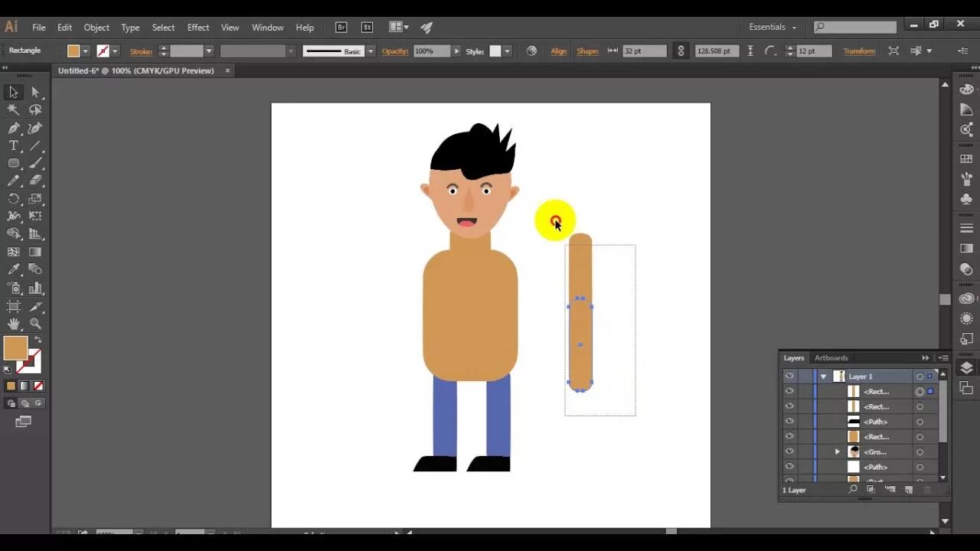Select the Artboard tool
The image size is (980, 551).
tap(13, 306)
